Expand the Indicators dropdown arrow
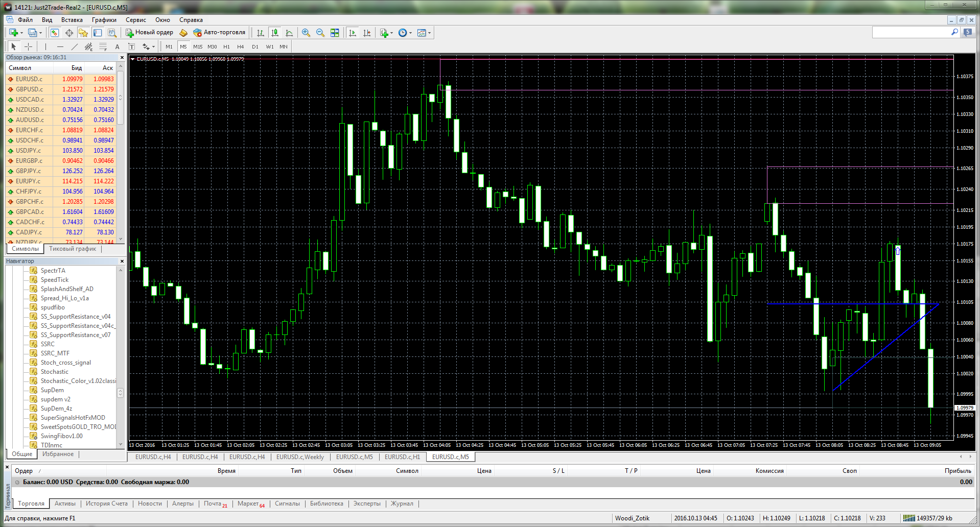This screenshot has height=527, width=980. coord(392,33)
